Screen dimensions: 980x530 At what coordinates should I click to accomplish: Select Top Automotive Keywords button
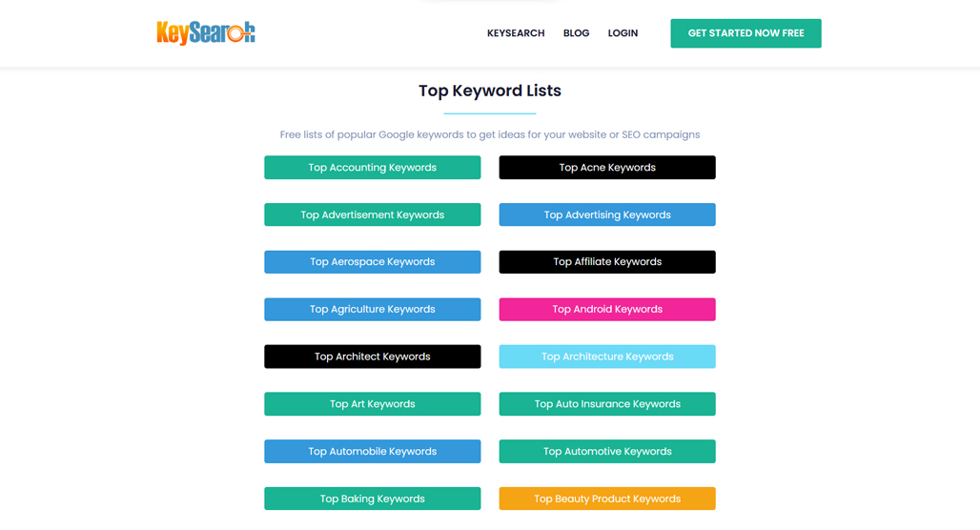pos(607,451)
